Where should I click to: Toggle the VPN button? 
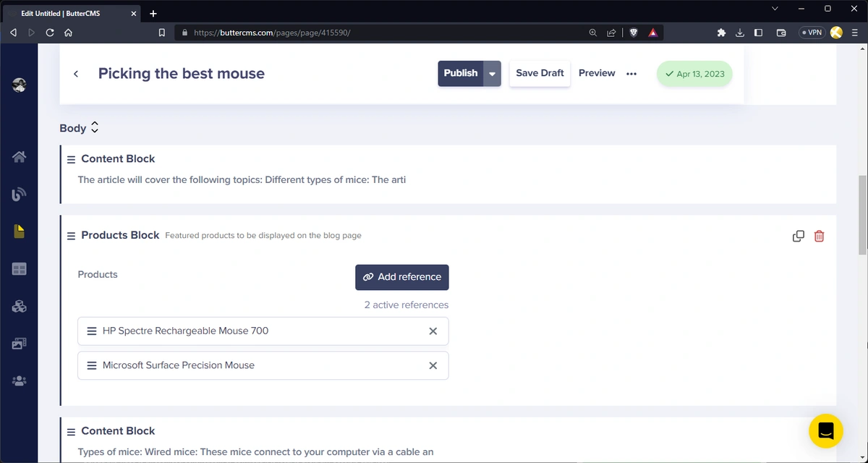click(x=812, y=33)
